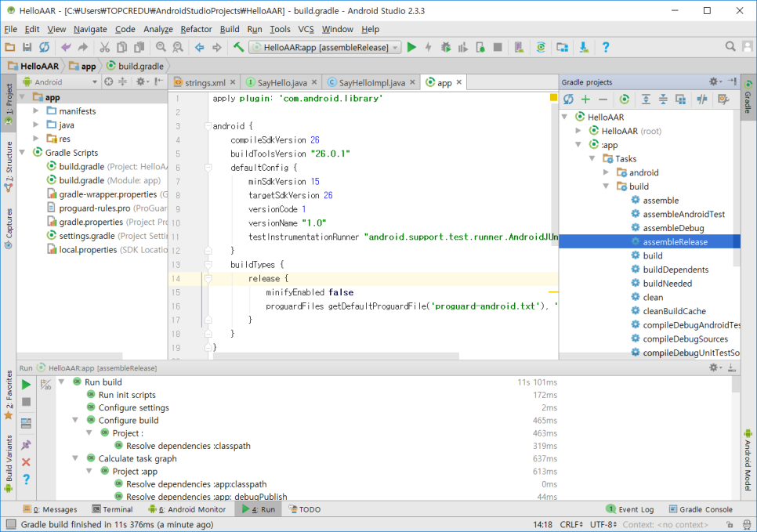Click line separator CRLF in status bar
This screenshot has height=532, width=757.
coord(571,524)
